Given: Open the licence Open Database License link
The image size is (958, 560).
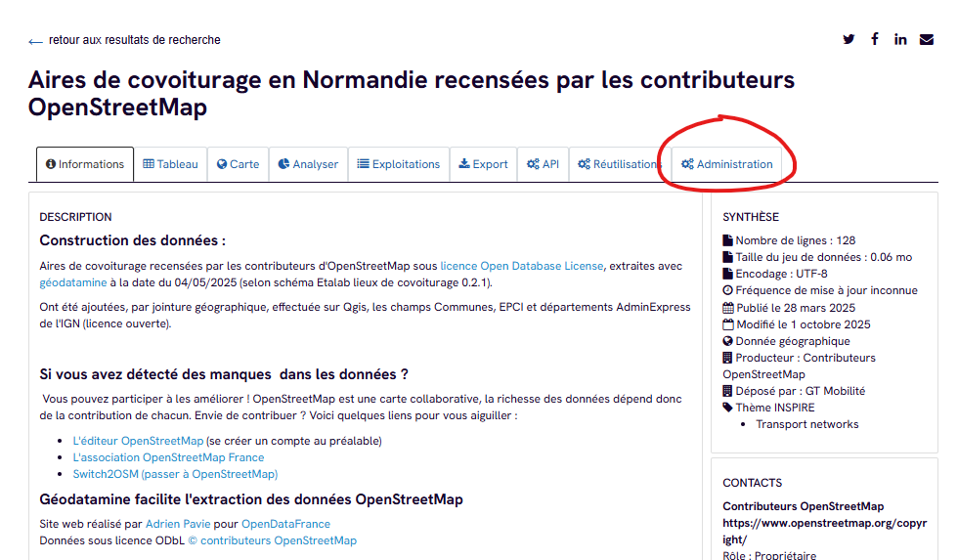Looking at the screenshot, I should (521, 266).
